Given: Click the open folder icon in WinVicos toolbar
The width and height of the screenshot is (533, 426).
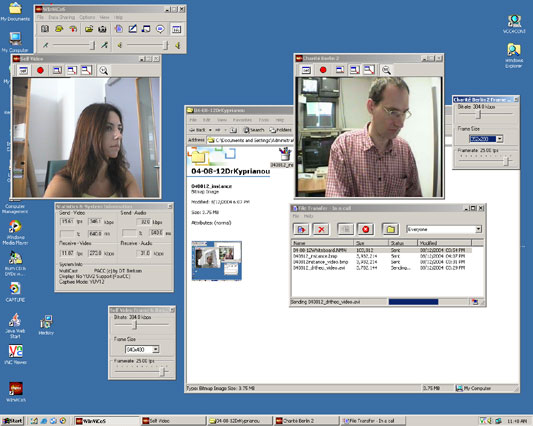Looking at the screenshot, I should 89,29.
